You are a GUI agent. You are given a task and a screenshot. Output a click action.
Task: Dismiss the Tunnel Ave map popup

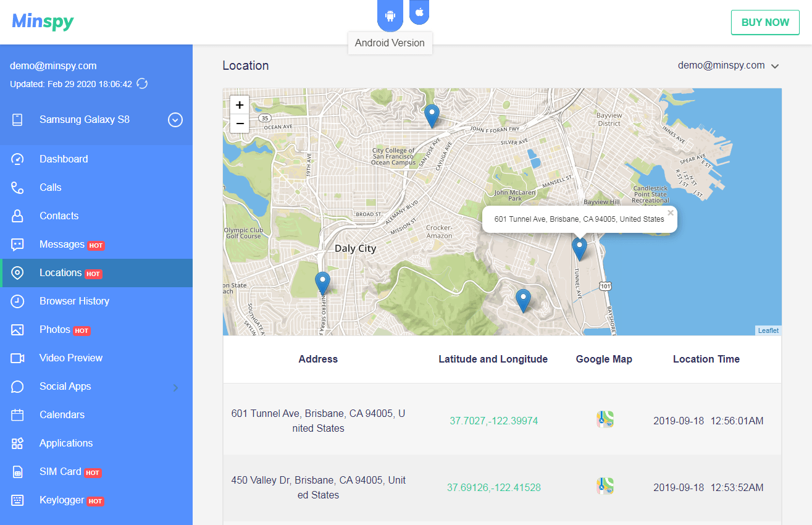click(670, 212)
